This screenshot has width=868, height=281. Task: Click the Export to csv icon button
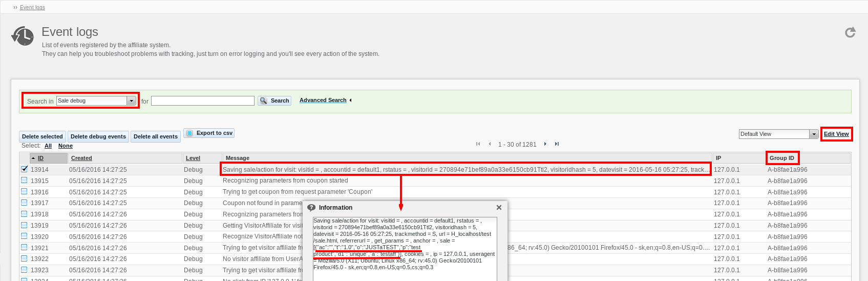click(x=209, y=133)
